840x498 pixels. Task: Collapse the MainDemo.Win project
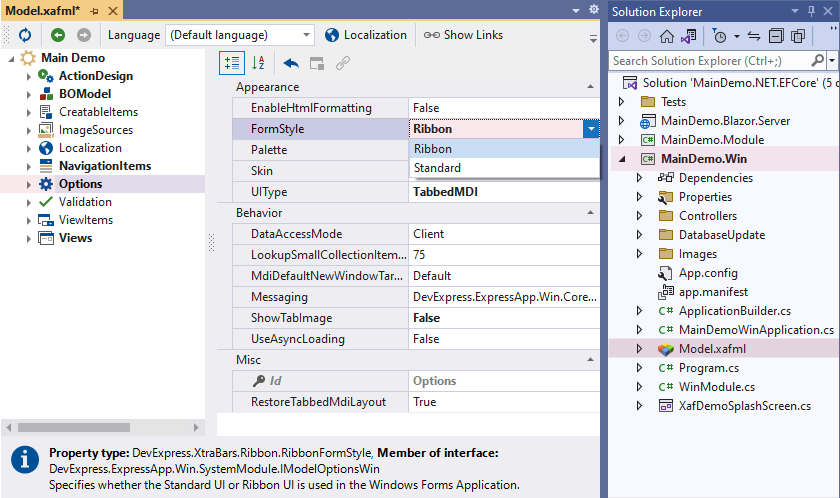tap(622, 159)
